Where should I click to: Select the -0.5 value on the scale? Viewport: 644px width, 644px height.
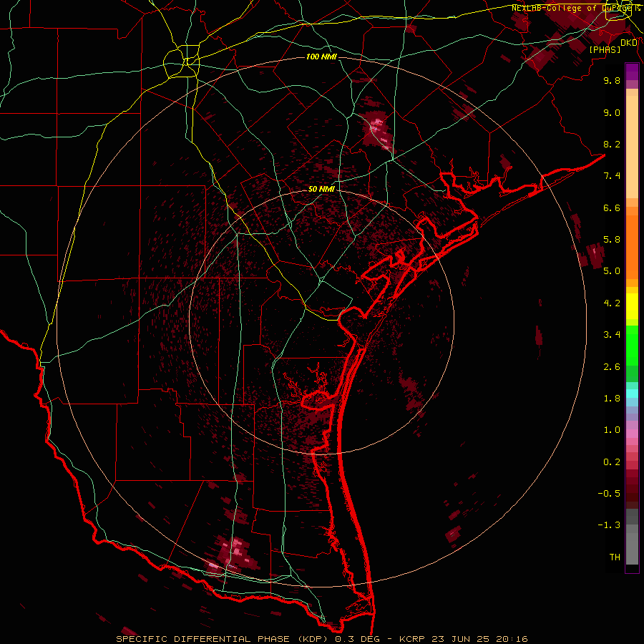point(609,494)
